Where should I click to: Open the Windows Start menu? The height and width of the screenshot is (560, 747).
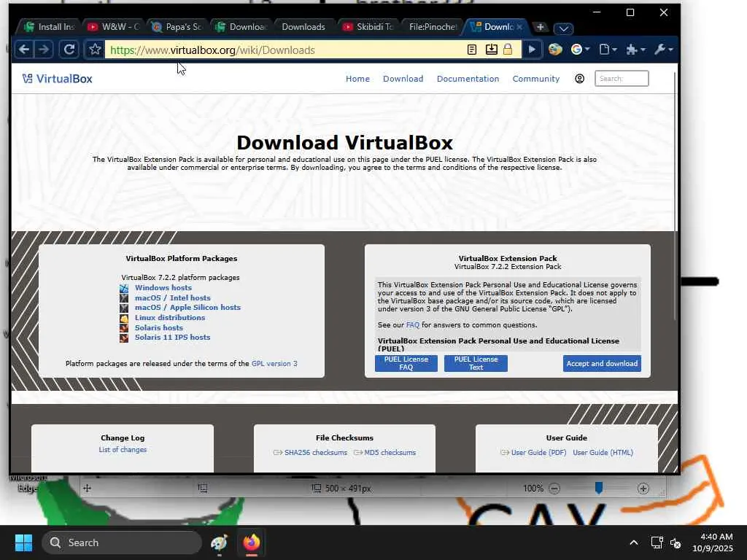coord(23,542)
